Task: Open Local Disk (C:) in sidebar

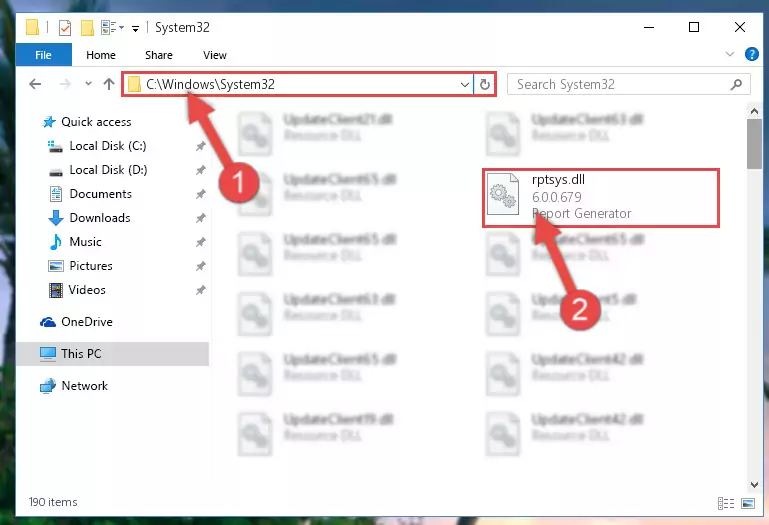Action: pyautogui.click(x=108, y=146)
